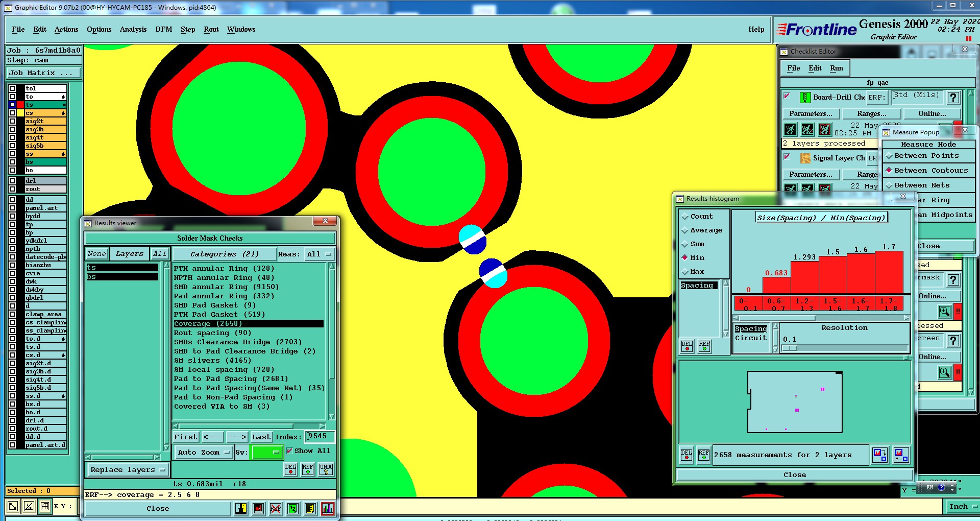Image resolution: width=980 pixels, height=521 pixels.
Task: Open the Analysis menu
Action: 133,30
